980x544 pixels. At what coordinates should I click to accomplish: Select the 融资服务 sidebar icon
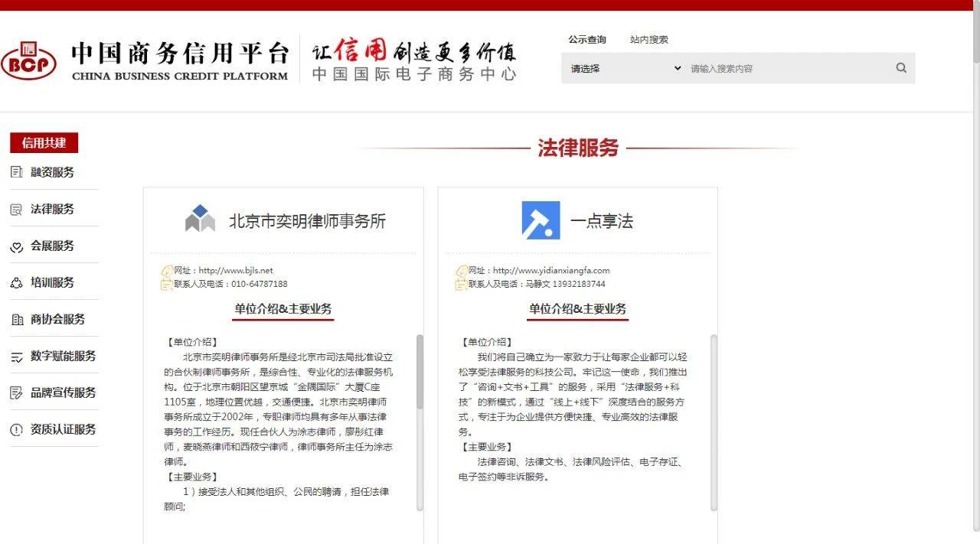(x=15, y=171)
